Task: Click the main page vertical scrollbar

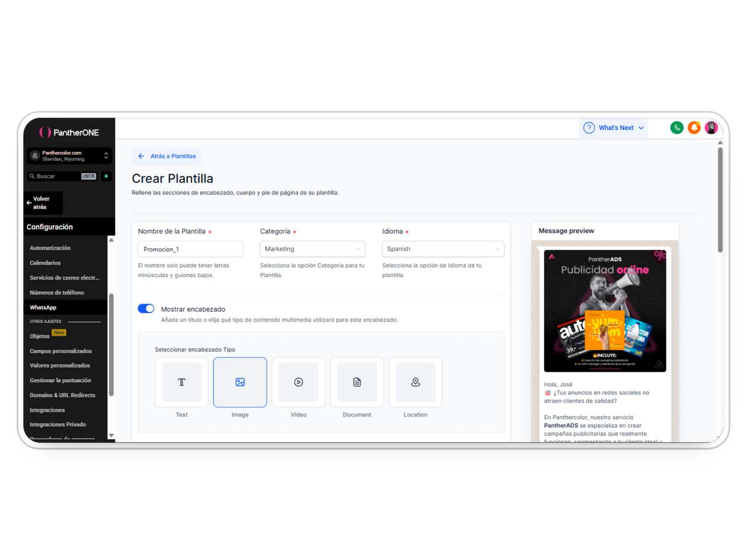Action: pos(720,200)
